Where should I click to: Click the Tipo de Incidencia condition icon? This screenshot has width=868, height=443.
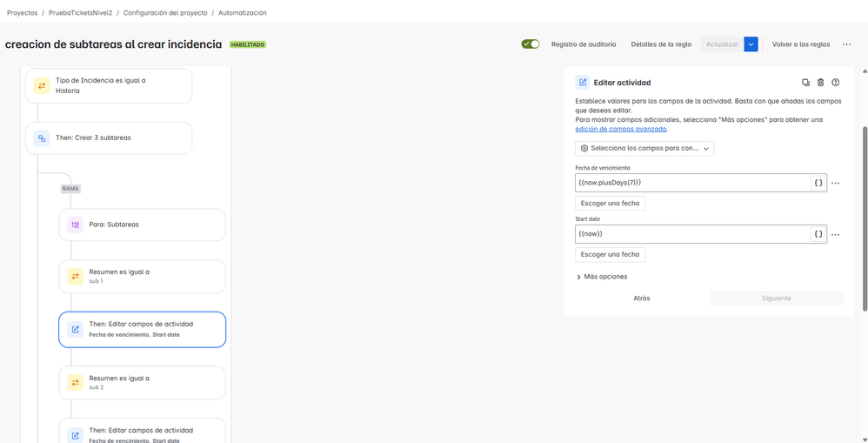(42, 85)
